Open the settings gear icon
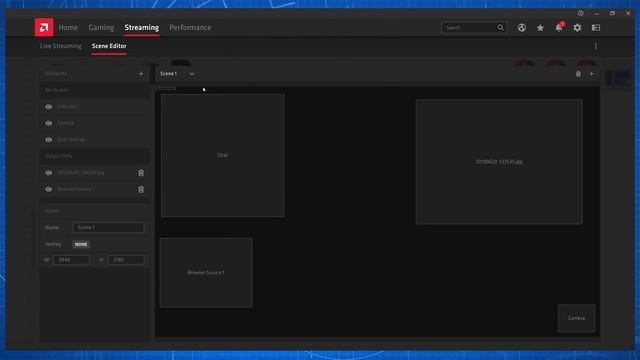 [x=577, y=28]
